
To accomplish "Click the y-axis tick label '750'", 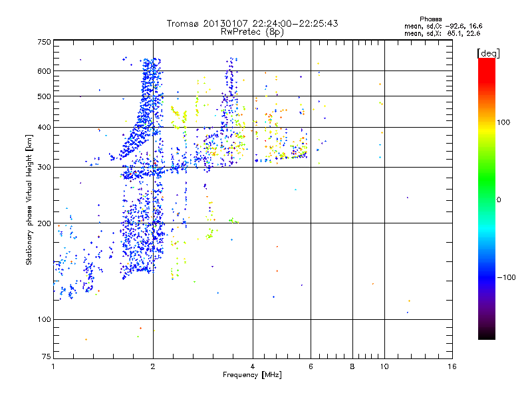I will coord(44,42).
